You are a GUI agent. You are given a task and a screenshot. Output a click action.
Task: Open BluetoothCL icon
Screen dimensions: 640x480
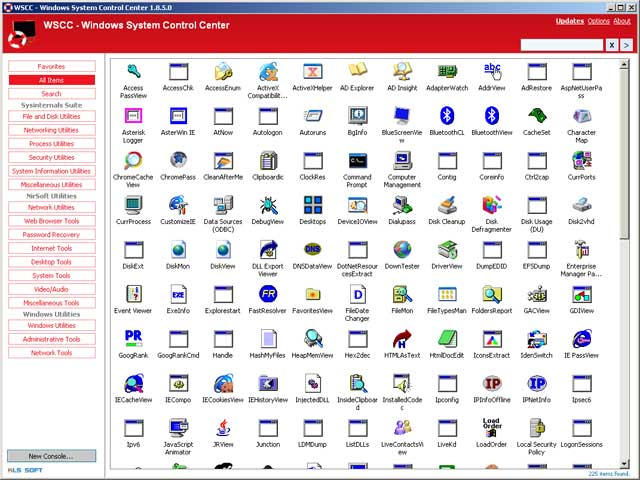coord(447,116)
